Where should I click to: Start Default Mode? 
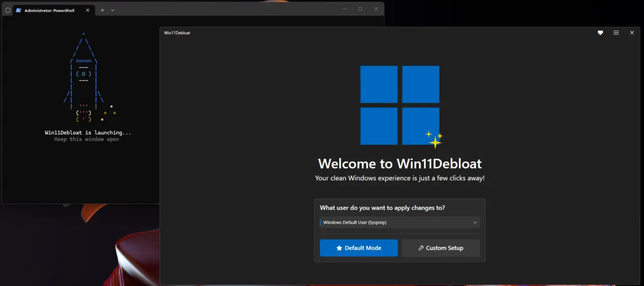[359, 248]
